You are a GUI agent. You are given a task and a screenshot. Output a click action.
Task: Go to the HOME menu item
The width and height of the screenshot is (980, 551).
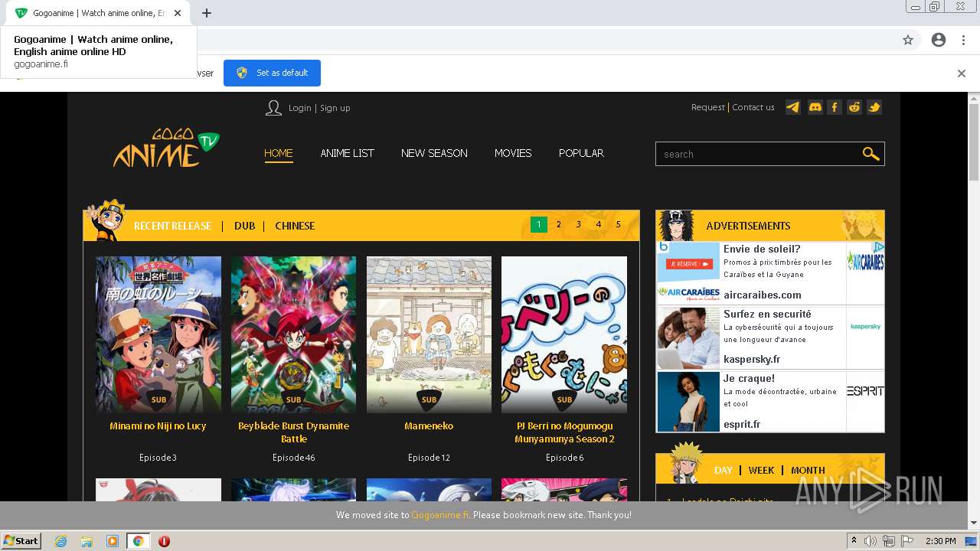tap(279, 153)
